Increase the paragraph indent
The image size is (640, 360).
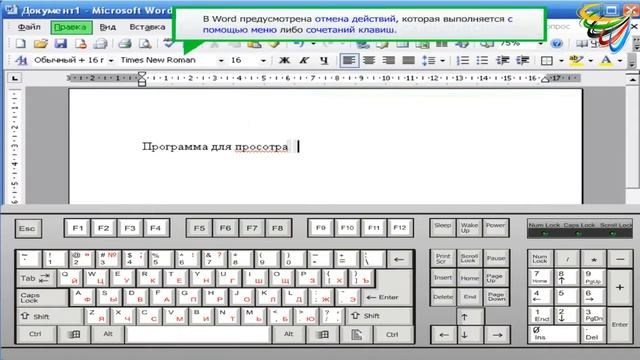522,60
